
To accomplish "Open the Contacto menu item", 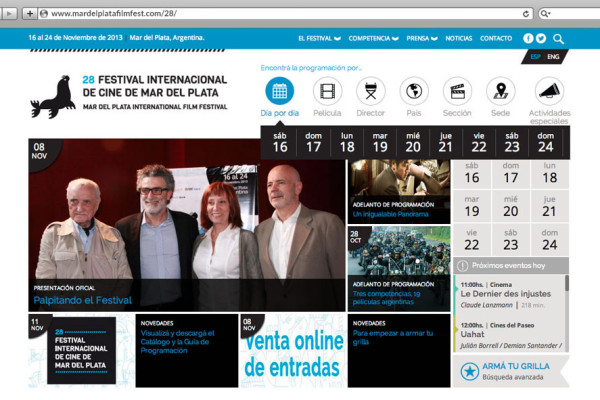I will click(496, 38).
